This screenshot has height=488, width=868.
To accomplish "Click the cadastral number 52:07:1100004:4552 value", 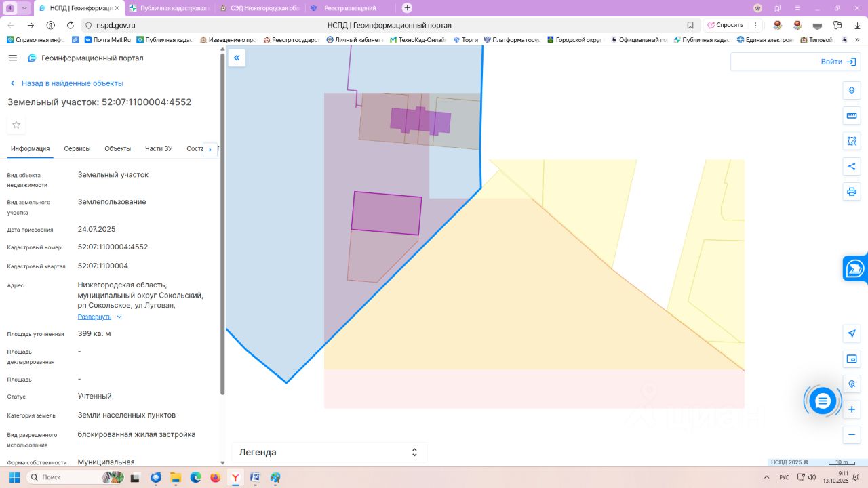I will pyautogui.click(x=113, y=247).
